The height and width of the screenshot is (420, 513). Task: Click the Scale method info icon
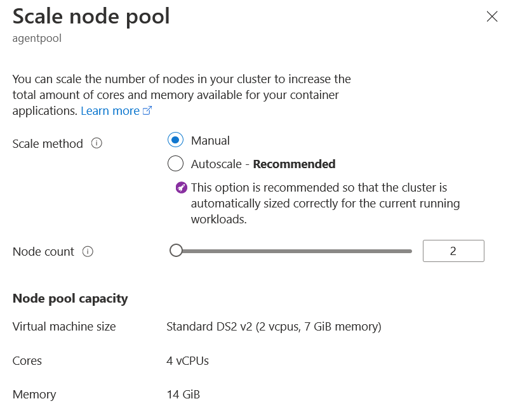(x=97, y=143)
